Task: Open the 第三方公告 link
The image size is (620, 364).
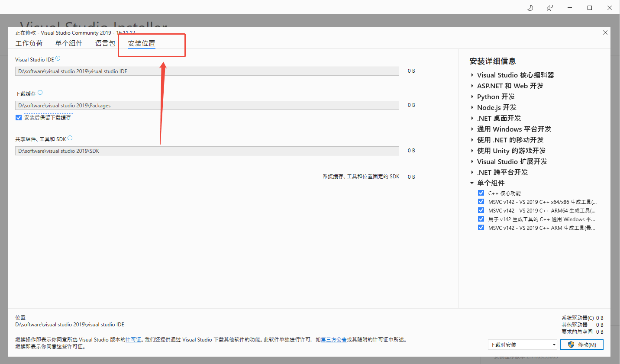Action: point(334,340)
